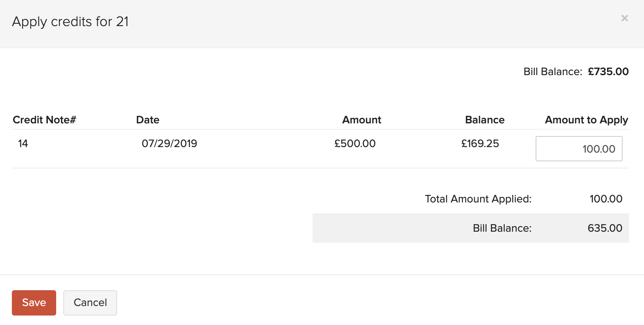Click the date 07/29/2019 in the row

click(x=169, y=144)
